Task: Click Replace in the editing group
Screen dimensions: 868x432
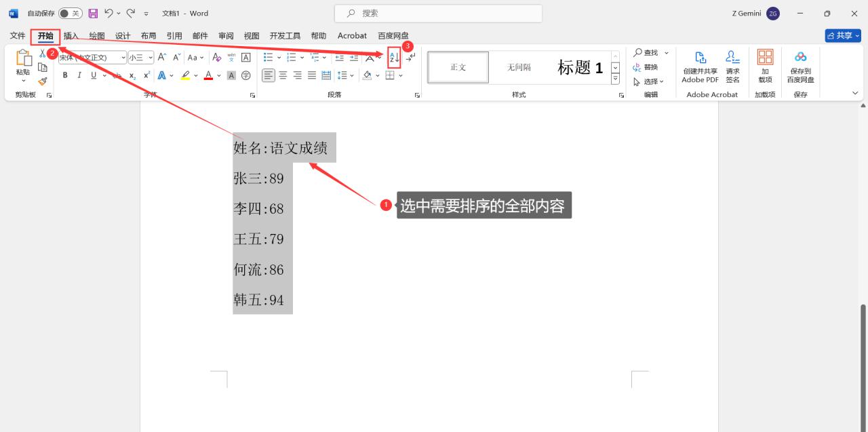Action: tap(646, 67)
